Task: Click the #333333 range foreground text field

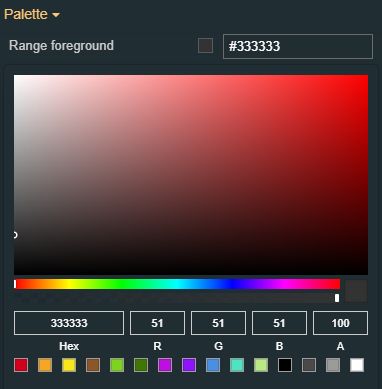Action: point(298,46)
